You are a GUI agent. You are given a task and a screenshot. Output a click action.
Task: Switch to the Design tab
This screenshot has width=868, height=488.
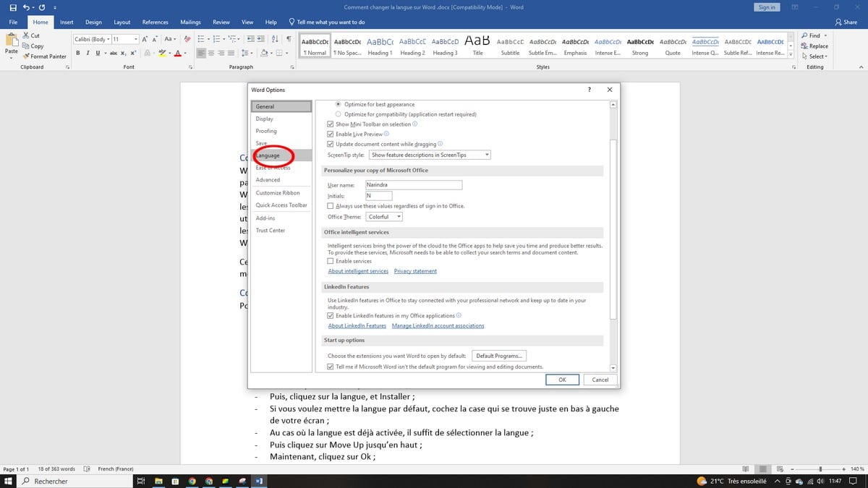(x=93, y=22)
